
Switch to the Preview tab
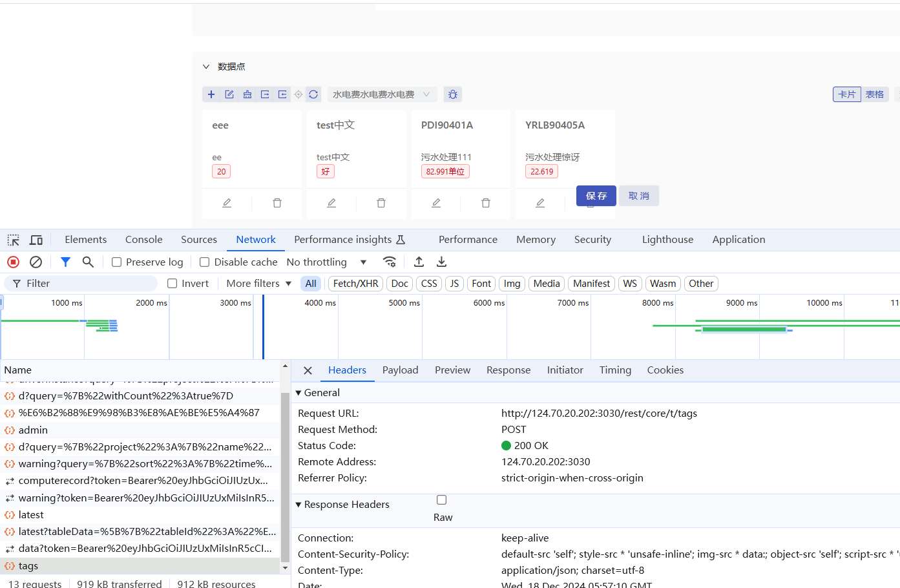tap(452, 370)
